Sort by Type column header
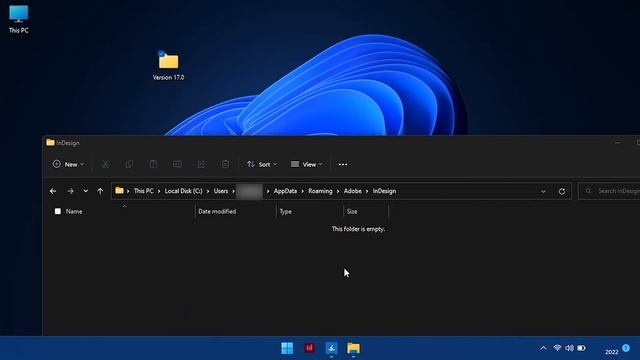Image resolution: width=640 pixels, height=360 pixels. pos(286,211)
